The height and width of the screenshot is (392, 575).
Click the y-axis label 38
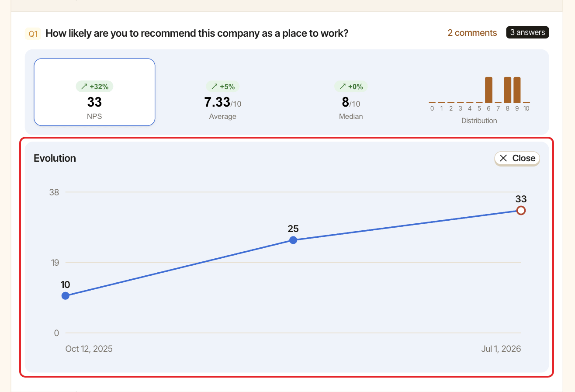pyautogui.click(x=54, y=192)
